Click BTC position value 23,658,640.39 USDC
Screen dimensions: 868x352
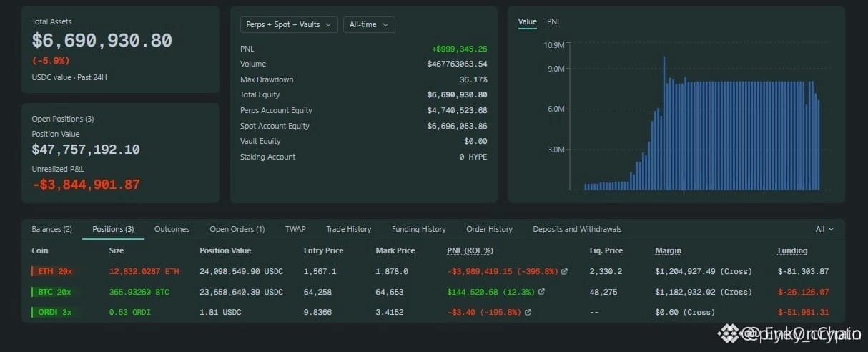241,292
